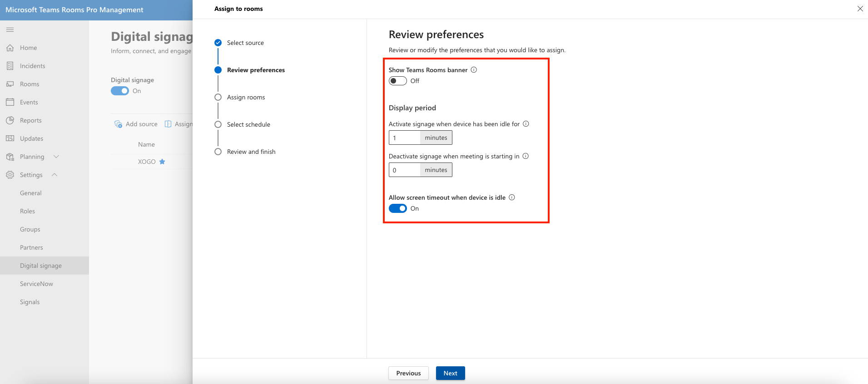Click the Settings gear icon
868x384 pixels.
point(10,175)
